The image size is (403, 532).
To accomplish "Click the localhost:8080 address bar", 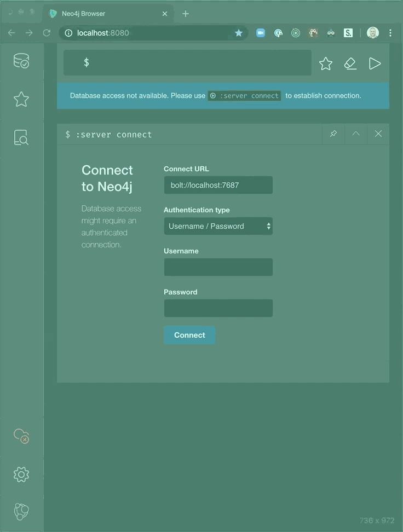I will tap(153, 33).
